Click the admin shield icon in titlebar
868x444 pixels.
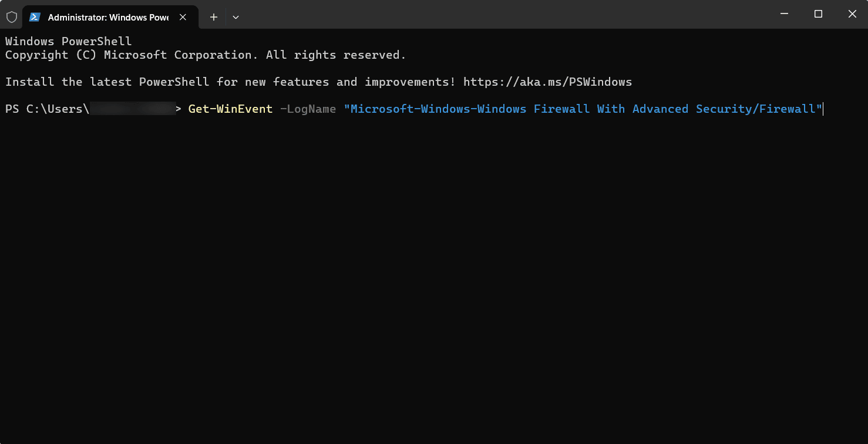11,16
